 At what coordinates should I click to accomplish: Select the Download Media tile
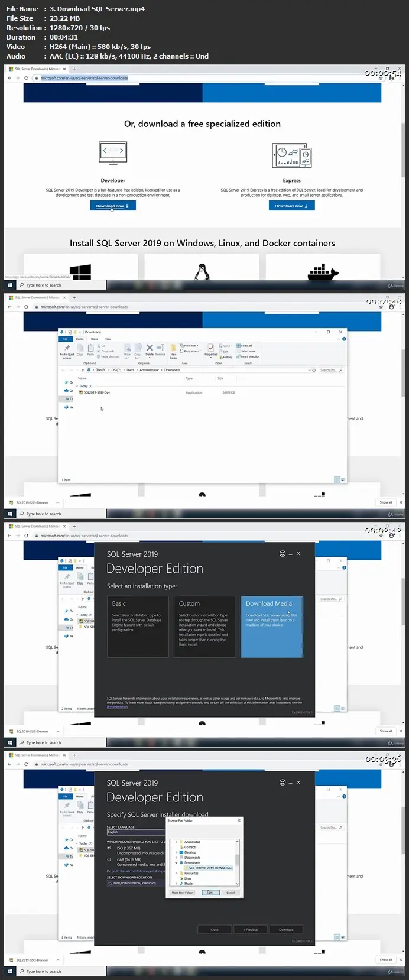click(x=272, y=627)
